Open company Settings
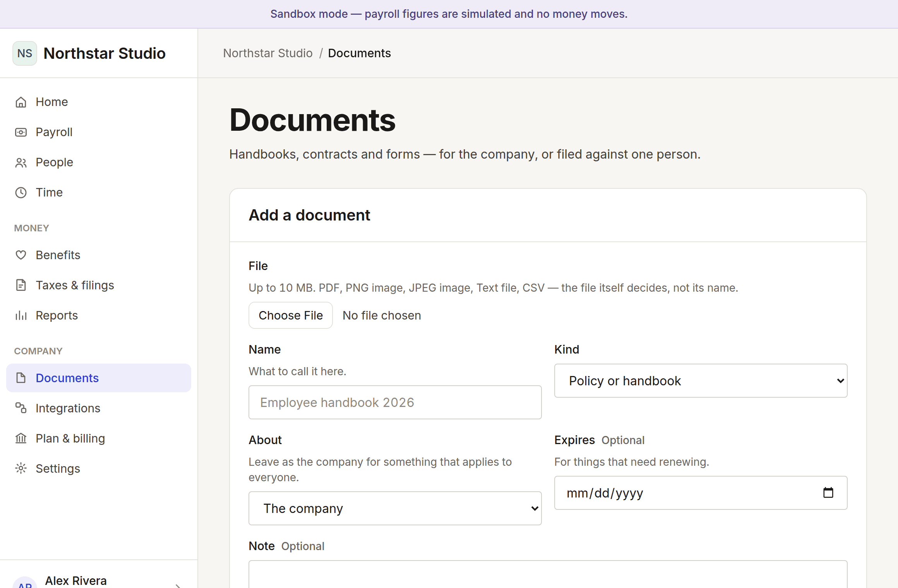 [x=99, y=468]
